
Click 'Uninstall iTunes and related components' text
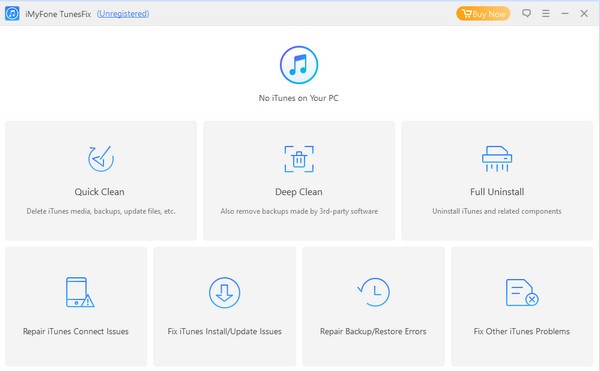pos(497,211)
